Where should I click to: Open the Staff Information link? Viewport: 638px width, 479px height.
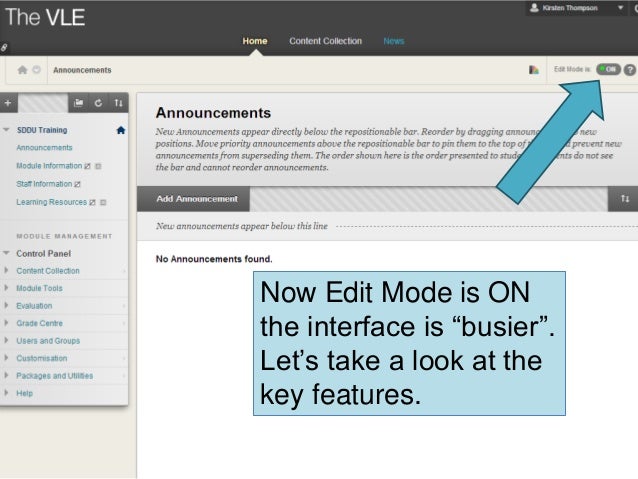point(44,184)
